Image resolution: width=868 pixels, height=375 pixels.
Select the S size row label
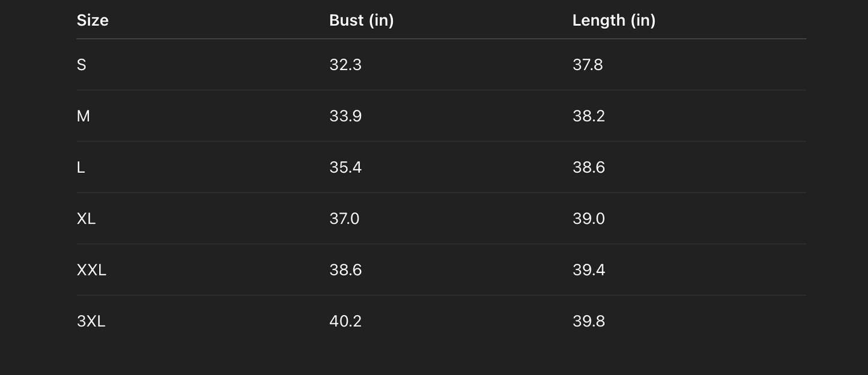pos(82,65)
